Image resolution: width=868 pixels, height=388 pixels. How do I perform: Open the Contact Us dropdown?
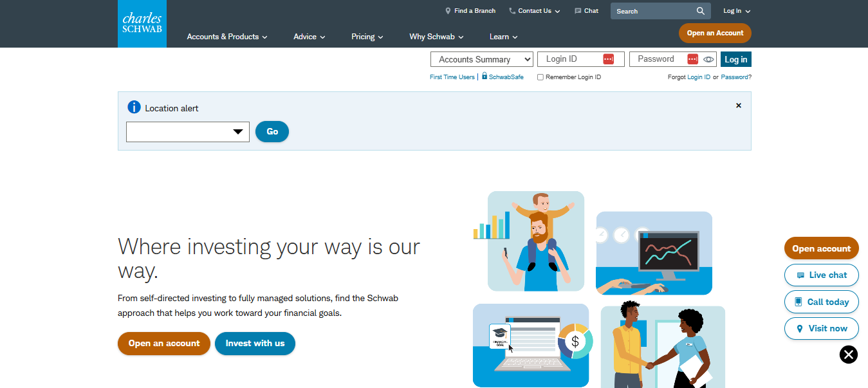point(535,11)
